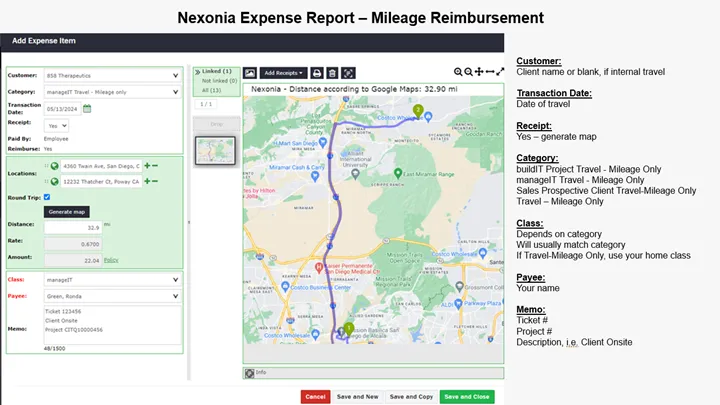Open the Customer dropdown

pyautogui.click(x=112, y=75)
